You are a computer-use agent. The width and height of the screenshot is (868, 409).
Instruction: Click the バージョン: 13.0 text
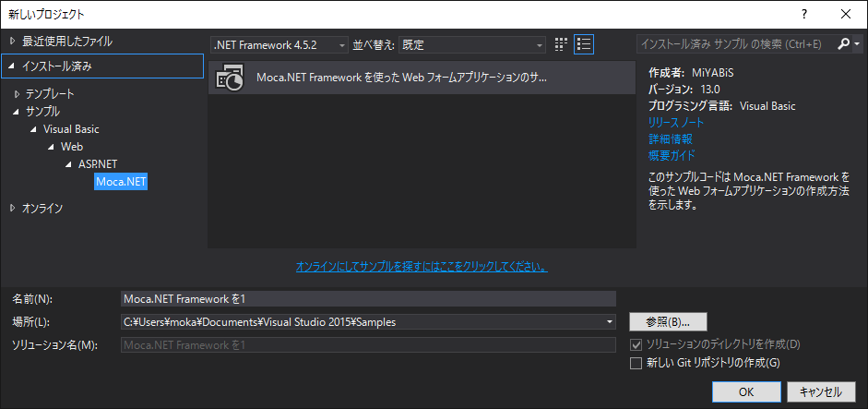(684, 90)
